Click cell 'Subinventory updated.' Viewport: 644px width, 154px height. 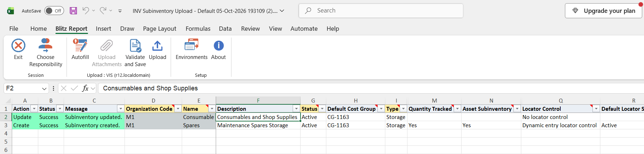(94, 117)
